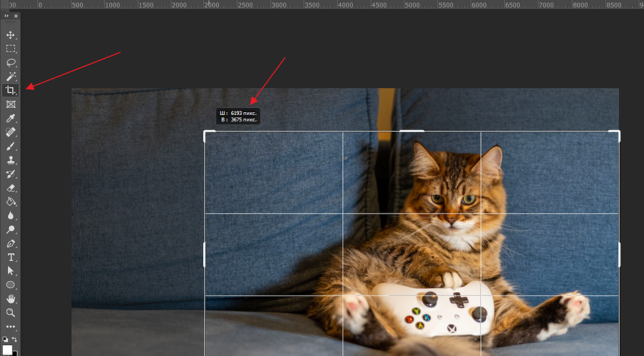
Task: Open the Edit Toolbar three-dots menu
Action: (x=11, y=327)
